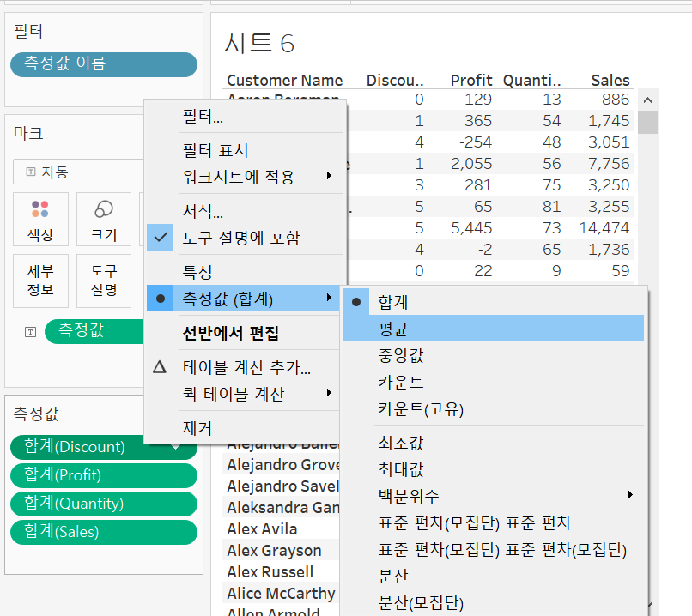Click the 합계(Sales) pill
The width and height of the screenshot is (692, 616).
tap(104, 532)
